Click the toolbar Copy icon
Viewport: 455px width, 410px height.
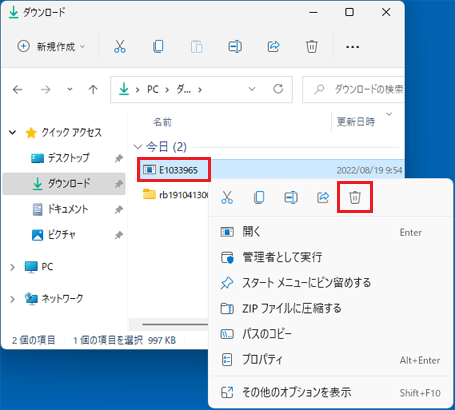158,46
